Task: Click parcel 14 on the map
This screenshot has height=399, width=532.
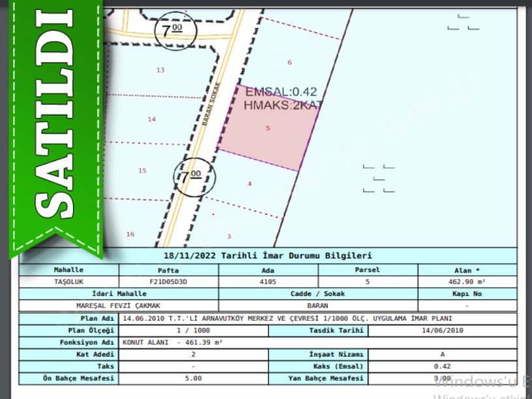Action: tap(151, 119)
